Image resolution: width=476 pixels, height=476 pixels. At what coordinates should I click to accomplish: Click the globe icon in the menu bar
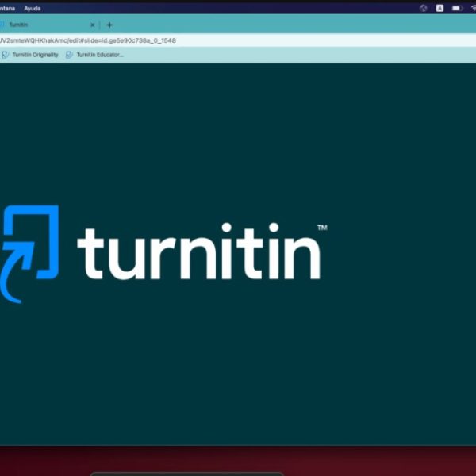coord(423,8)
